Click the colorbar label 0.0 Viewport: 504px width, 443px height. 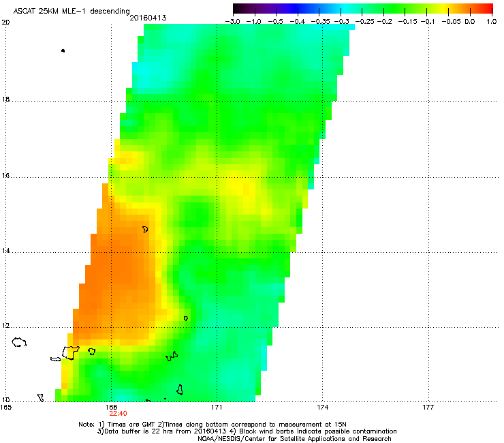pos(470,22)
